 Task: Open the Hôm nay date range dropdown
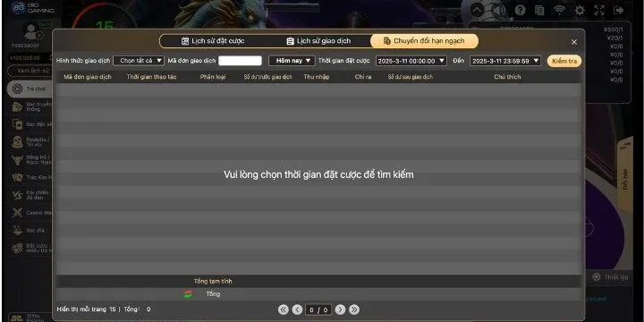(292, 61)
